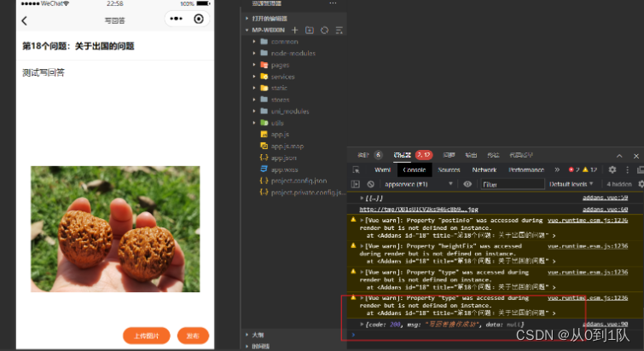The image size is (644, 351).
Task: Switch to the 构建 panel tab
Action: point(363,155)
